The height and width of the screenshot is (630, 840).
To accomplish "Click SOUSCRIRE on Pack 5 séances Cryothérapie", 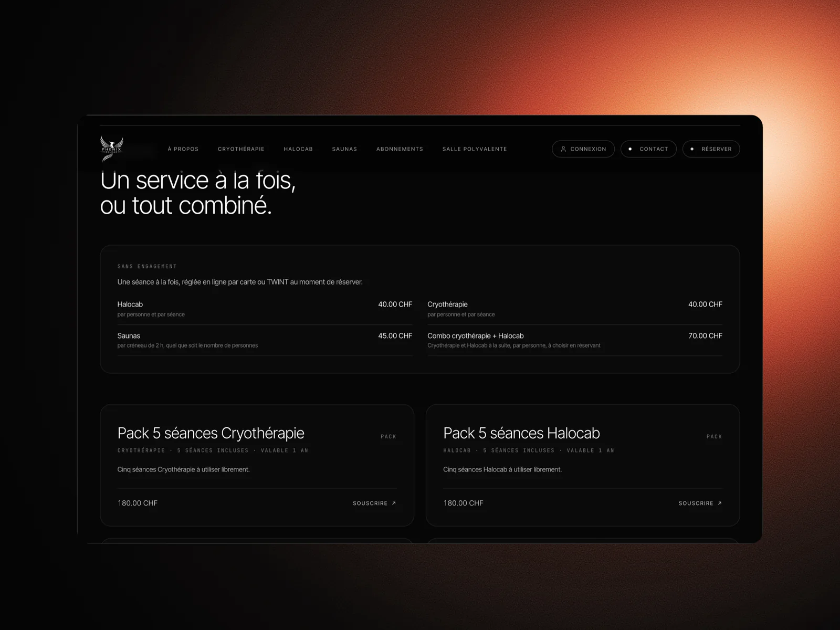I will (374, 503).
